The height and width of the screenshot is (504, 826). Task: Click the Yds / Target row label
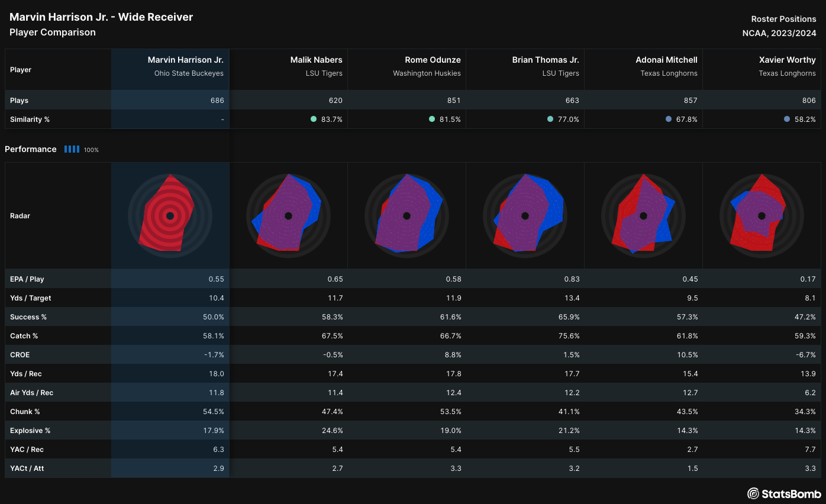31,298
